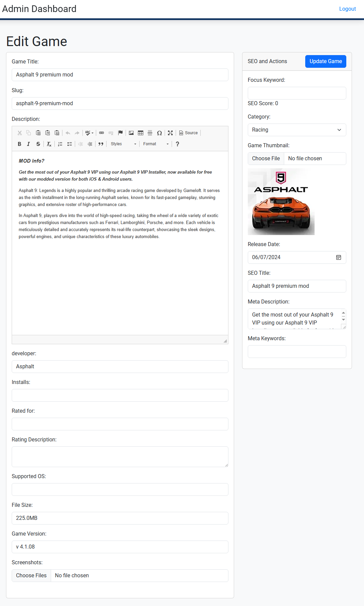This screenshot has width=364, height=606.
Task: Click the SEO Title input field
Action: tap(297, 286)
